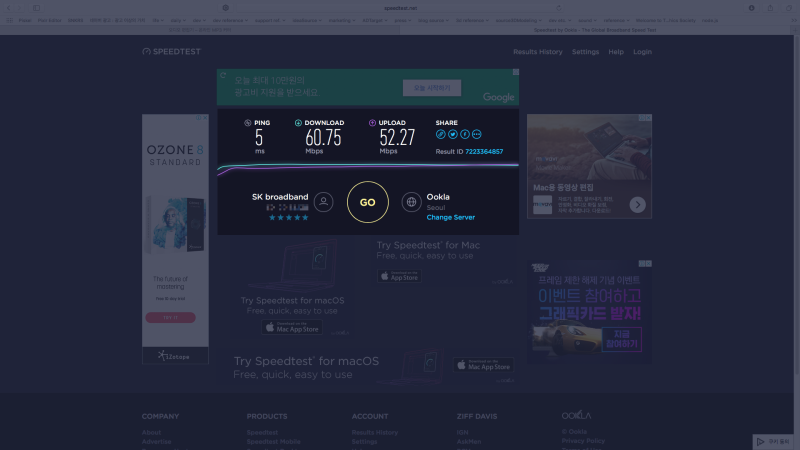Rate SK broadband using the five stars

pyautogui.click(x=288, y=217)
